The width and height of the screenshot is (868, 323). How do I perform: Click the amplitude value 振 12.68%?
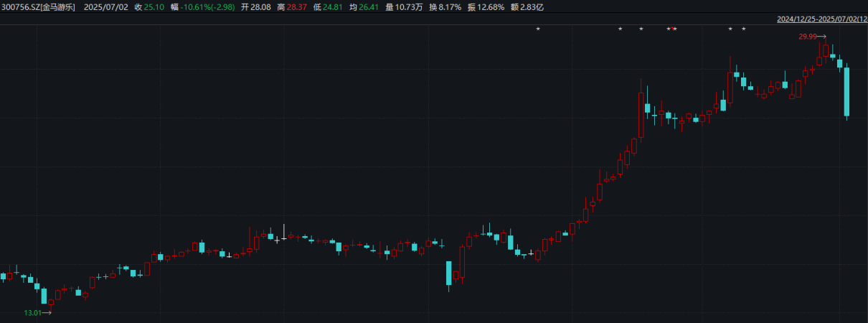pos(486,6)
